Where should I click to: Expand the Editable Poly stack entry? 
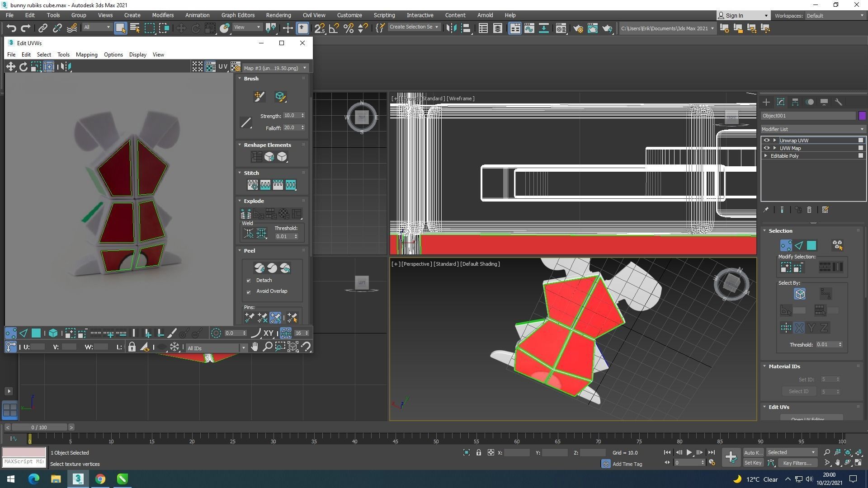[766, 156]
